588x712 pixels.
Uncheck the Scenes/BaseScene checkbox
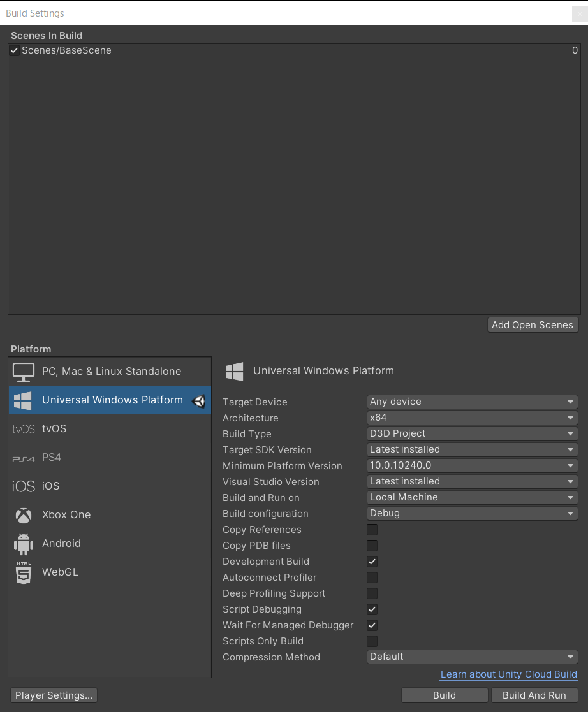[x=15, y=50]
